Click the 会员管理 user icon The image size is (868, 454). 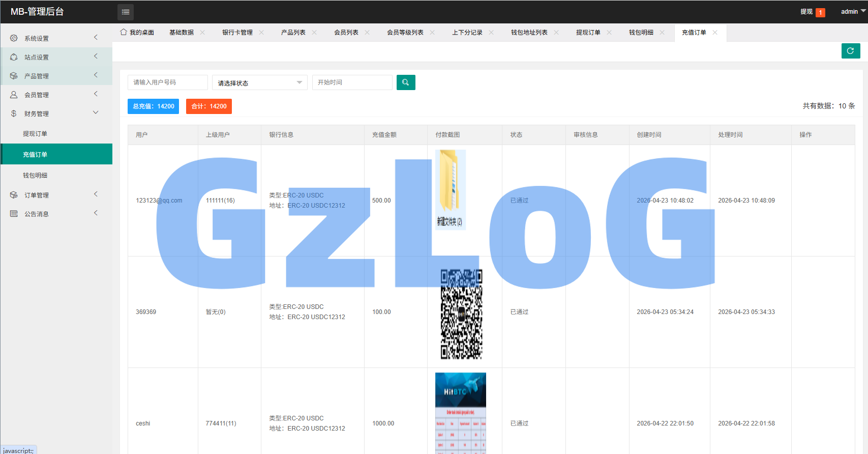click(14, 95)
